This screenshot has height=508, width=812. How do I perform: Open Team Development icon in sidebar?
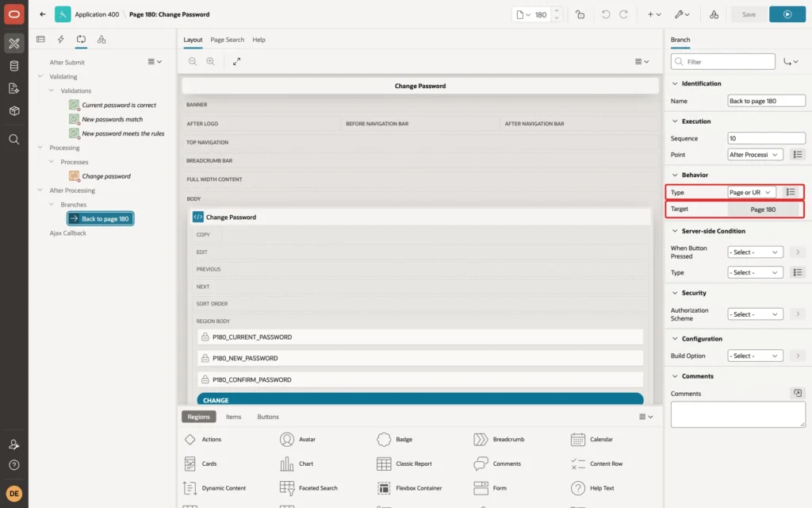coord(14,88)
